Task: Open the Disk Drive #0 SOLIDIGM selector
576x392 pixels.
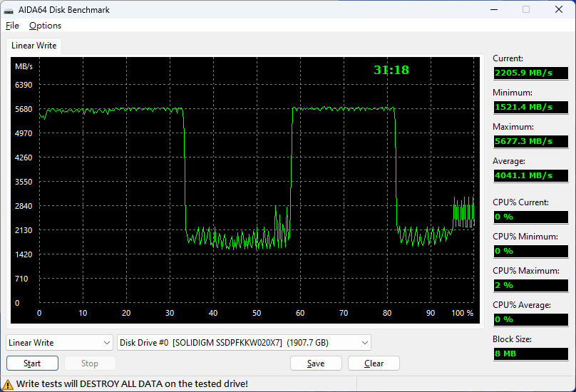Action: pos(244,343)
